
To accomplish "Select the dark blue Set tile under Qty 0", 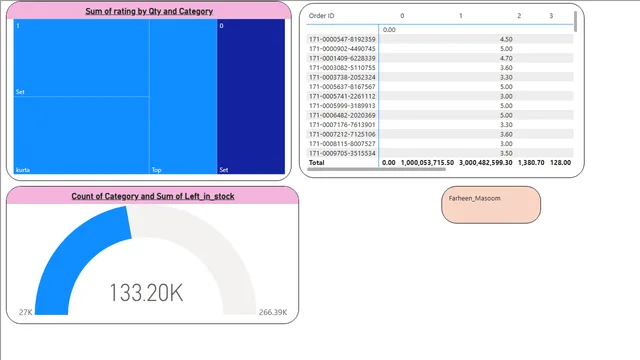I will coord(251,97).
